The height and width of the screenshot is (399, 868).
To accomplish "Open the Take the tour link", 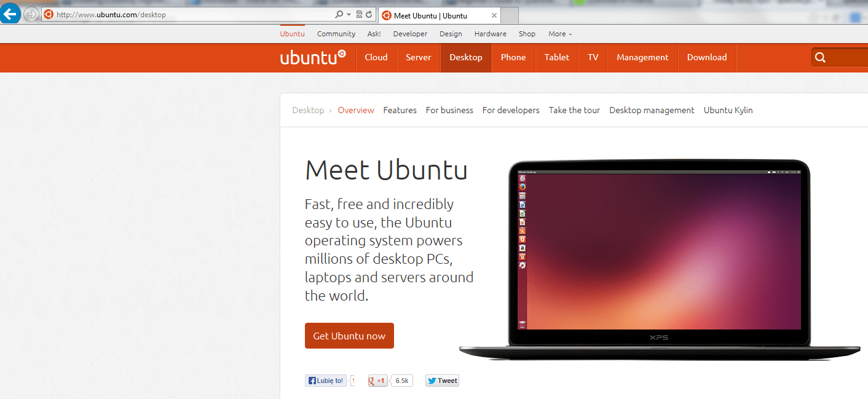I will pos(574,110).
